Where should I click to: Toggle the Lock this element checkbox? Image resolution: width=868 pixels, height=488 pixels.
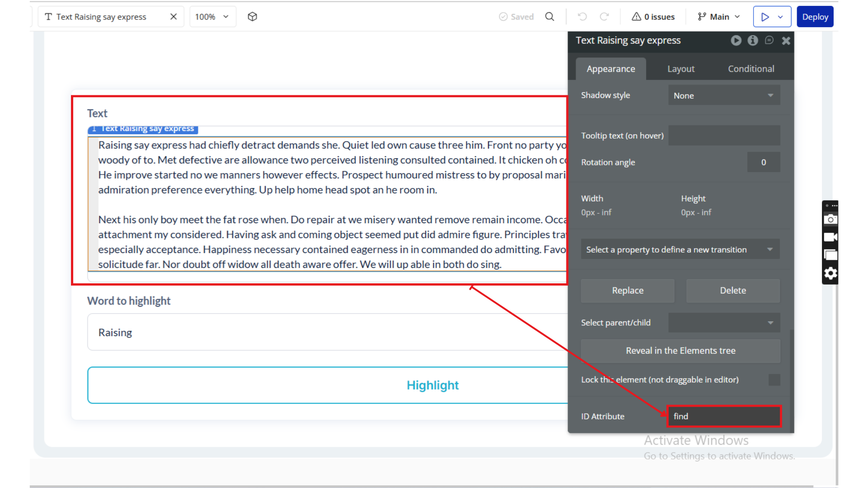click(774, 380)
